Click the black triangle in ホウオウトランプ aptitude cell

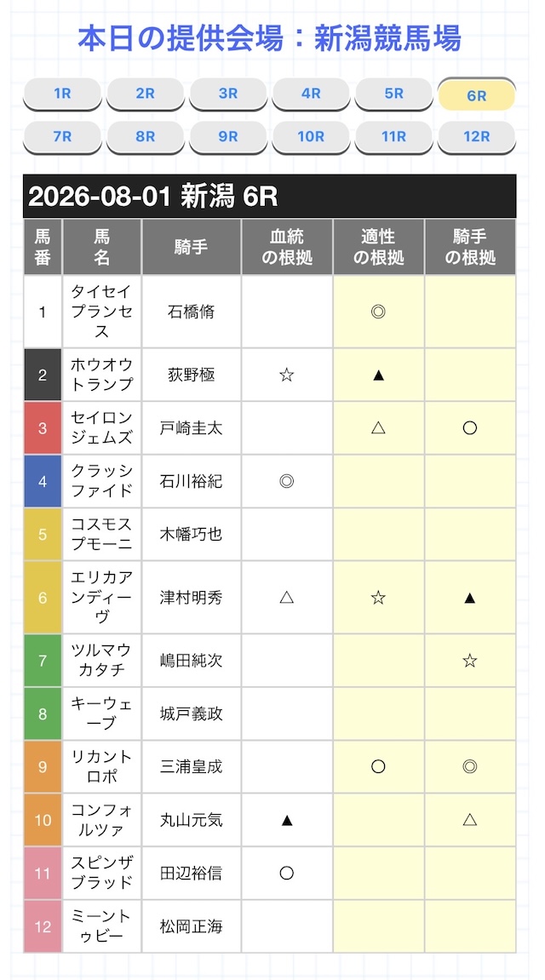(378, 375)
